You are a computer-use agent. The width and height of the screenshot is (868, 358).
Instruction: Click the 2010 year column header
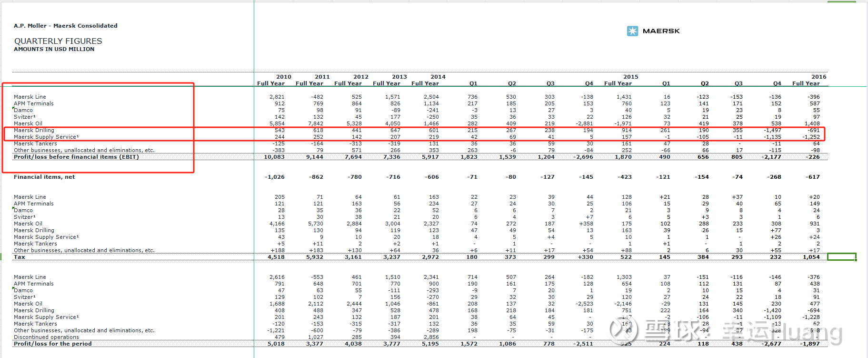pos(283,77)
